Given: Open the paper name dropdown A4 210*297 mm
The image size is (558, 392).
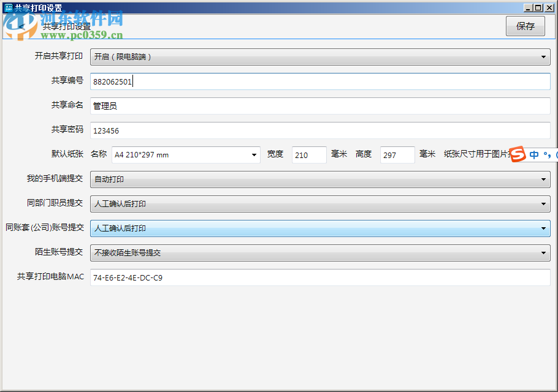Looking at the screenshot, I should coord(186,155).
